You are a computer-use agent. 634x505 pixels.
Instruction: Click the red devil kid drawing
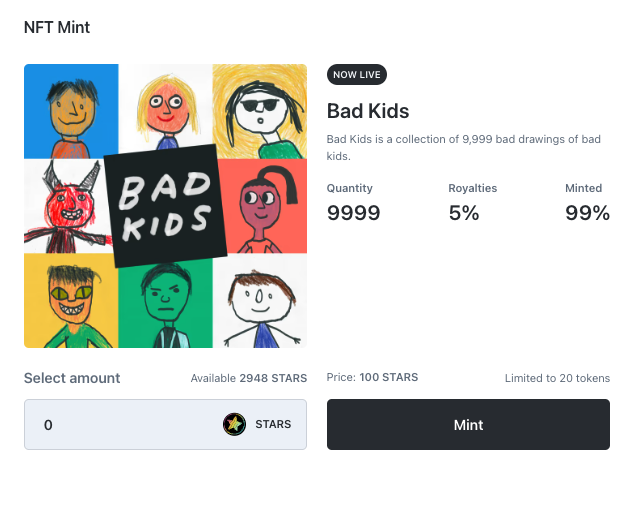(x=68, y=207)
